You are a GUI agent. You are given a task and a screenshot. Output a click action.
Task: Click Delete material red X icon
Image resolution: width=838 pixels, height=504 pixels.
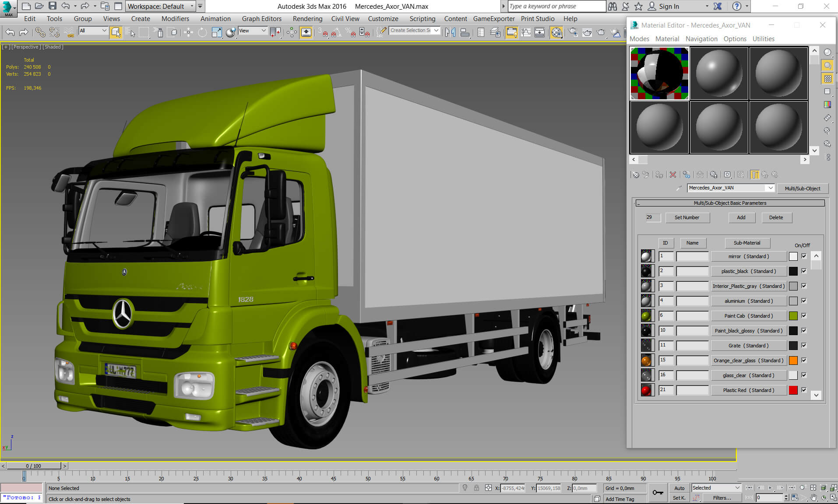tap(673, 175)
